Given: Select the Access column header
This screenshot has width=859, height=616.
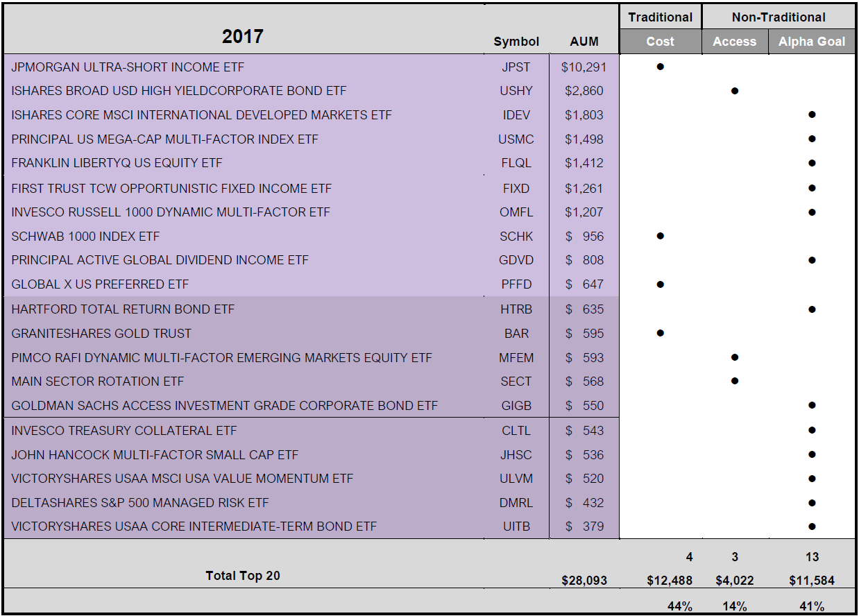Looking at the screenshot, I should (x=735, y=42).
